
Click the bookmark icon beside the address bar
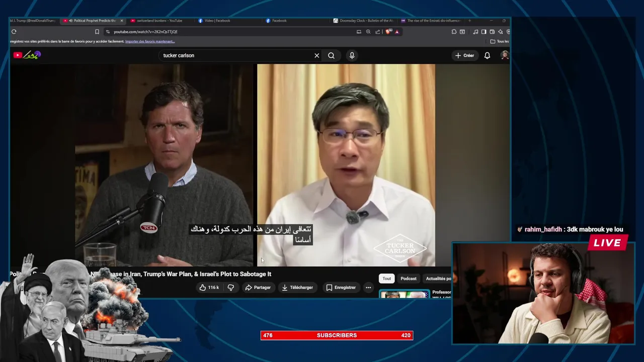97,32
